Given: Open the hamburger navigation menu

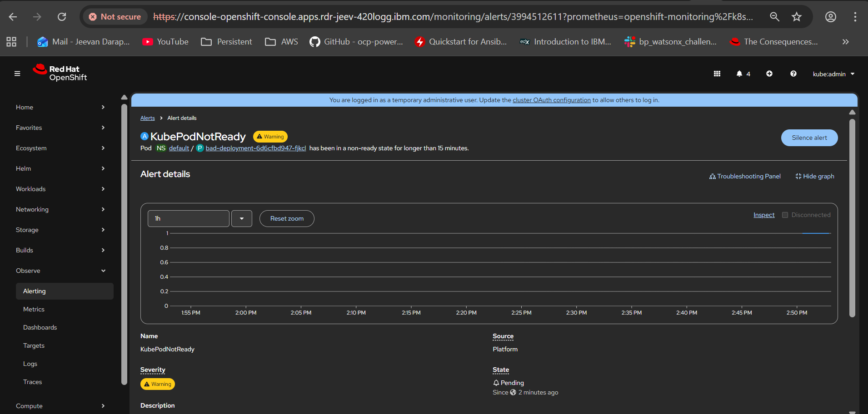Looking at the screenshot, I should click(17, 74).
